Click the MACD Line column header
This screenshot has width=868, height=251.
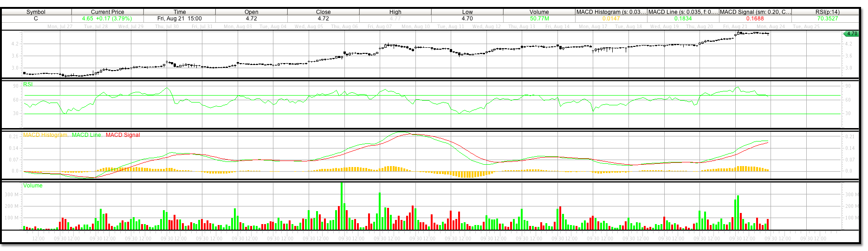click(x=683, y=12)
